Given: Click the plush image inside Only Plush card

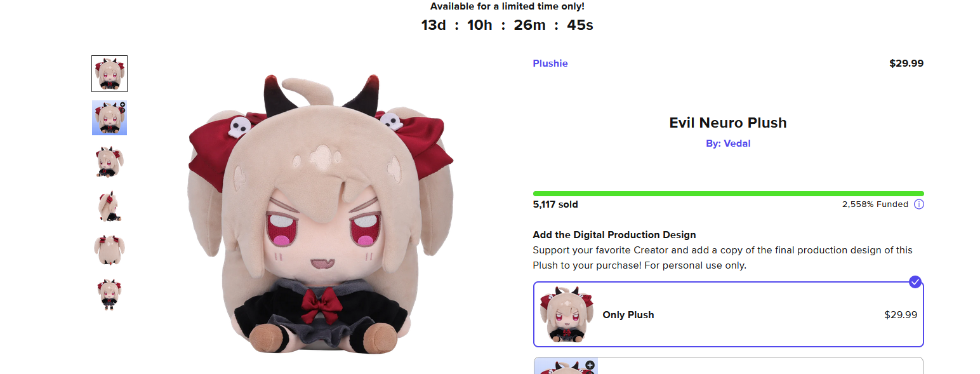Looking at the screenshot, I should click(x=566, y=314).
